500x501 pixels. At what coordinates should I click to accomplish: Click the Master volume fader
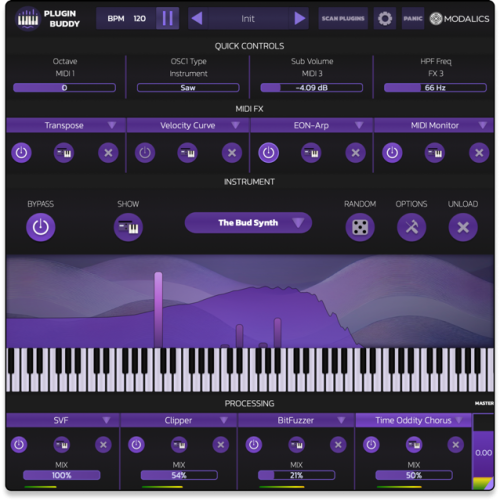pyautogui.click(x=483, y=452)
